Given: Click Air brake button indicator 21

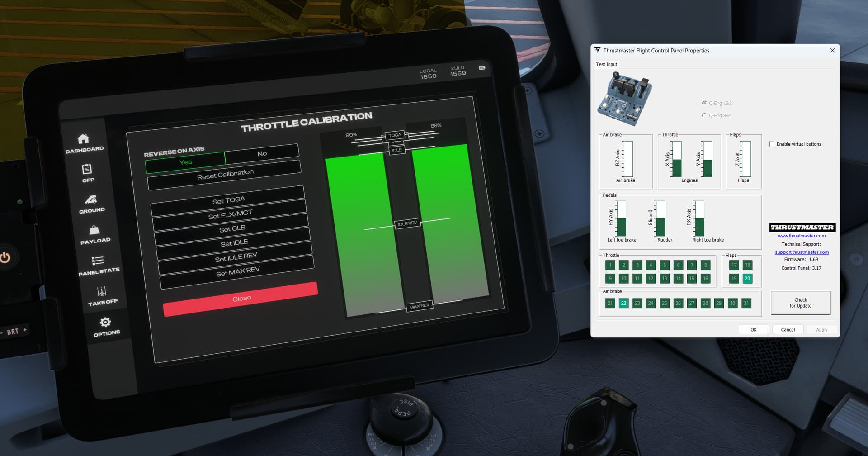Looking at the screenshot, I should pos(610,303).
